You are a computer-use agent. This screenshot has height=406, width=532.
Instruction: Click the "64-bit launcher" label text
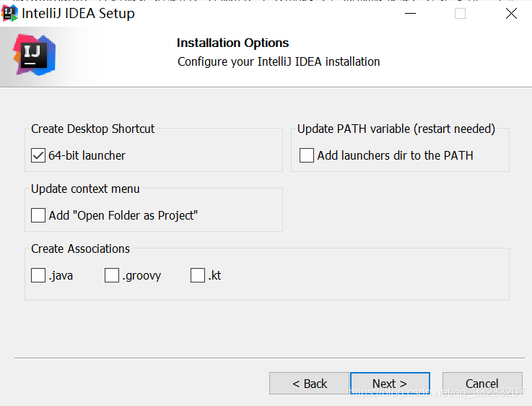click(x=87, y=155)
